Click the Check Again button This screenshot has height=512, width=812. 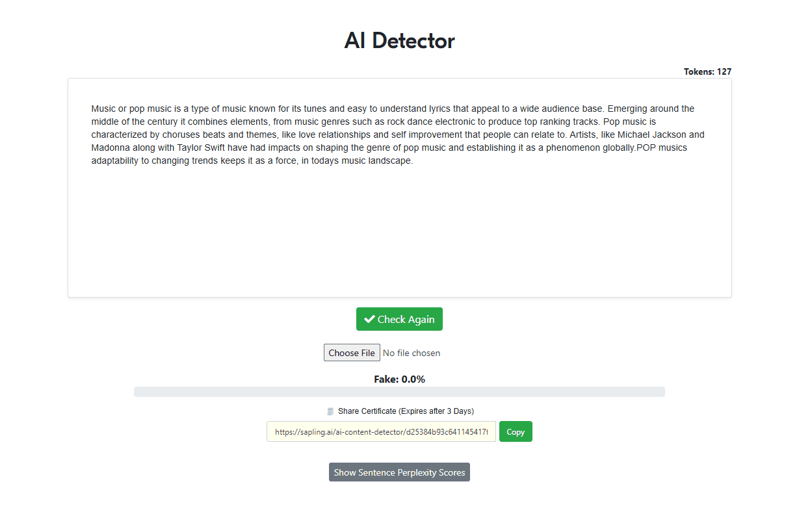(x=399, y=319)
